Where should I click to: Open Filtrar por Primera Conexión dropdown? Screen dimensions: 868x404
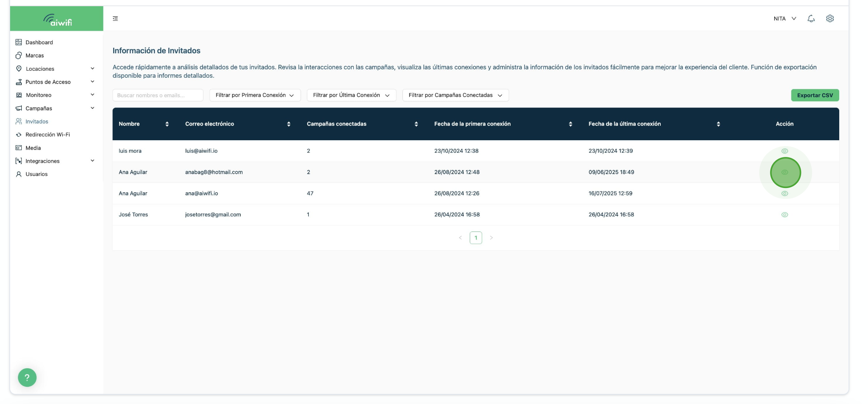(255, 95)
